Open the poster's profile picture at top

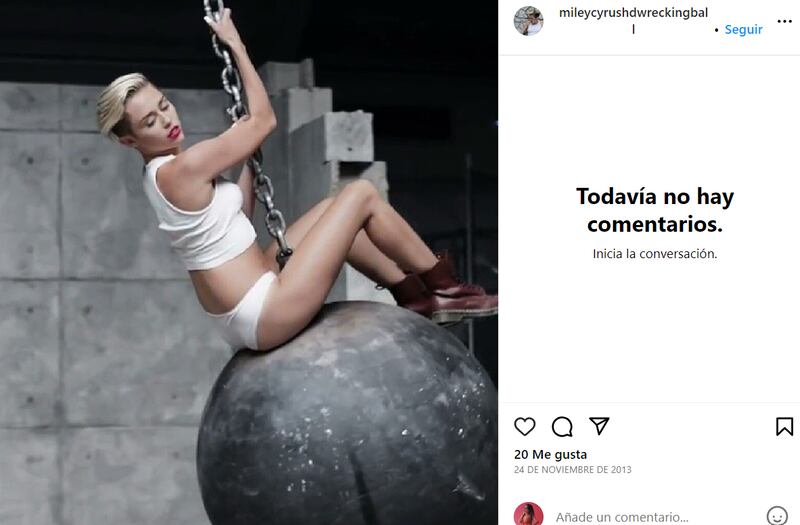tap(529, 21)
